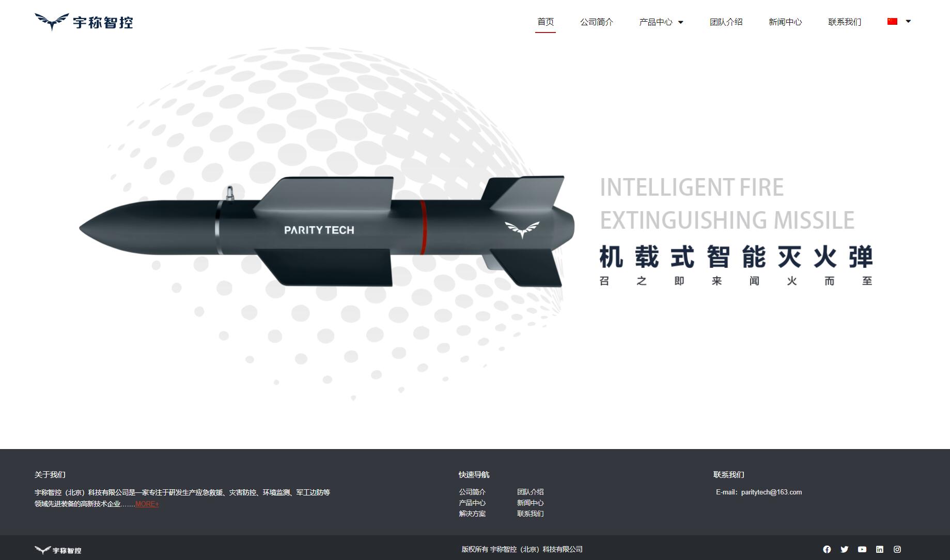The image size is (950, 560).
Task: Click the 快速导航 footer heading
Action: coord(474,474)
